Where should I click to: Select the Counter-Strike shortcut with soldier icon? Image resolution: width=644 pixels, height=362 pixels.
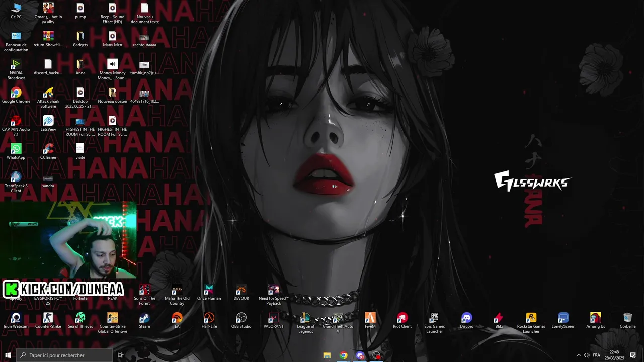click(x=48, y=320)
